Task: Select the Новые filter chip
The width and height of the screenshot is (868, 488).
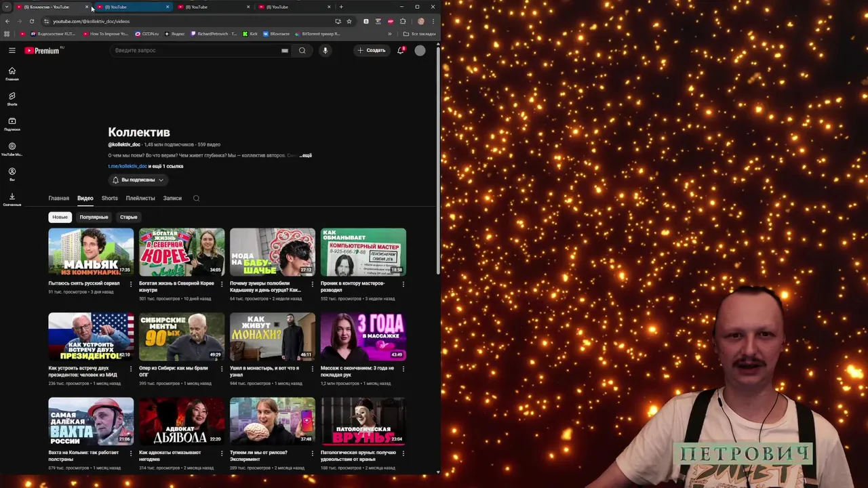Action: point(60,218)
